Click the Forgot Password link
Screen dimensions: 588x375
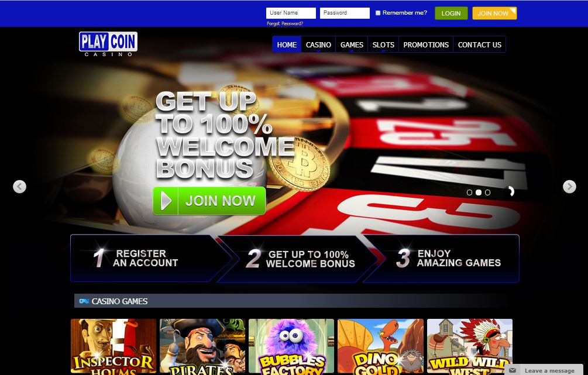pyautogui.click(x=285, y=23)
